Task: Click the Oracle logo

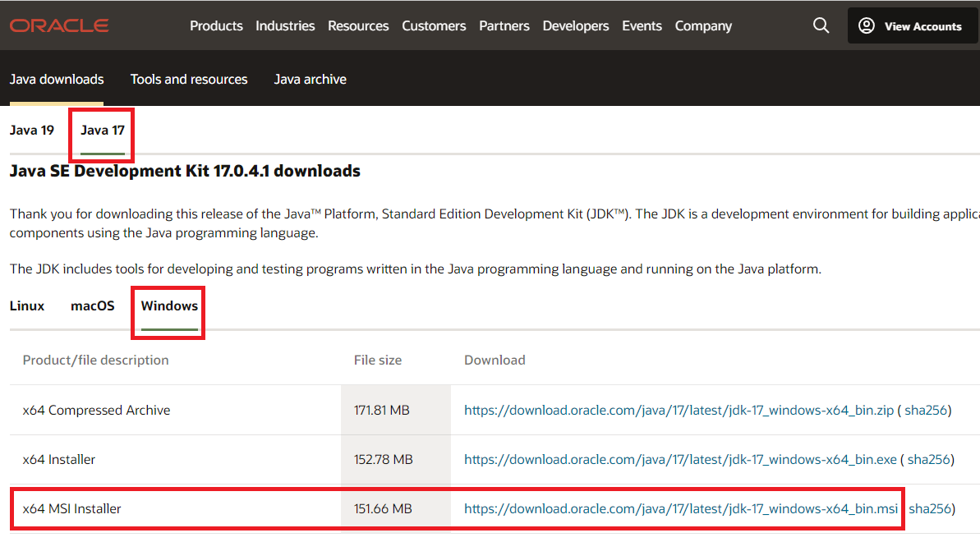Action: coord(59,25)
